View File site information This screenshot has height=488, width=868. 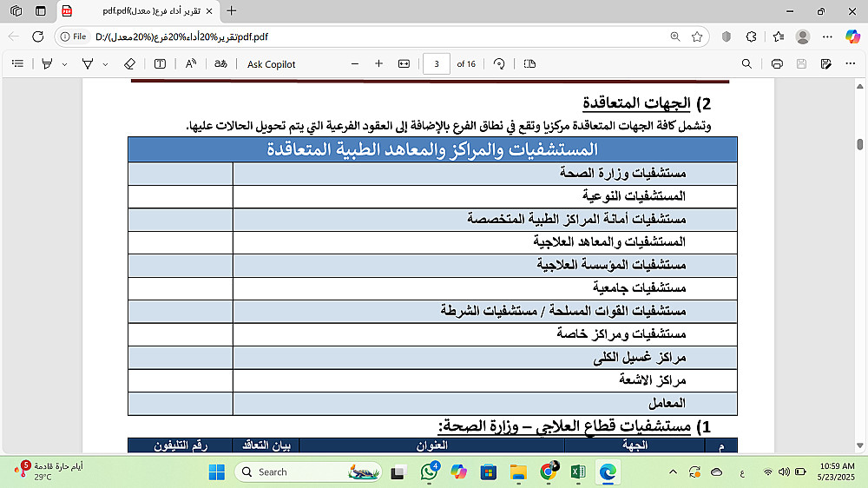(74, 36)
